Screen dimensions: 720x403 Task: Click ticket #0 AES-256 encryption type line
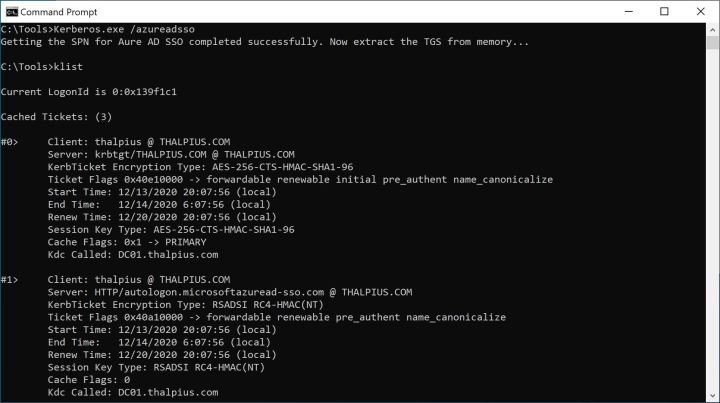click(200, 167)
